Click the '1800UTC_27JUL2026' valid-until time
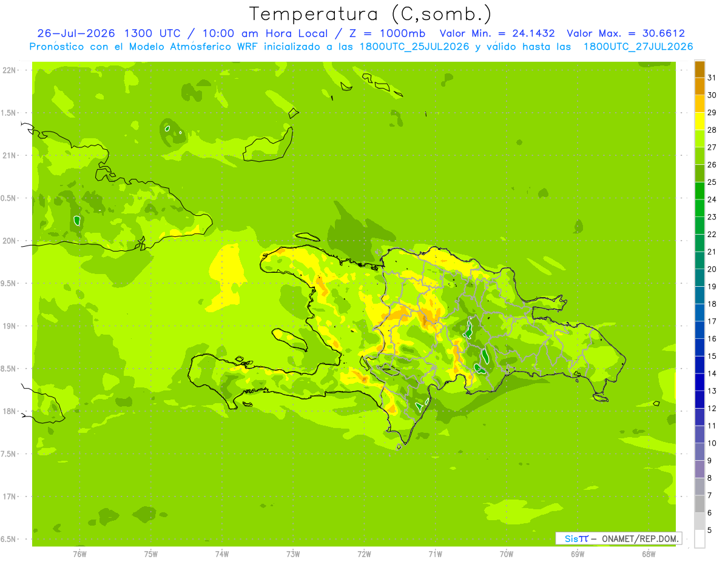 click(x=638, y=47)
